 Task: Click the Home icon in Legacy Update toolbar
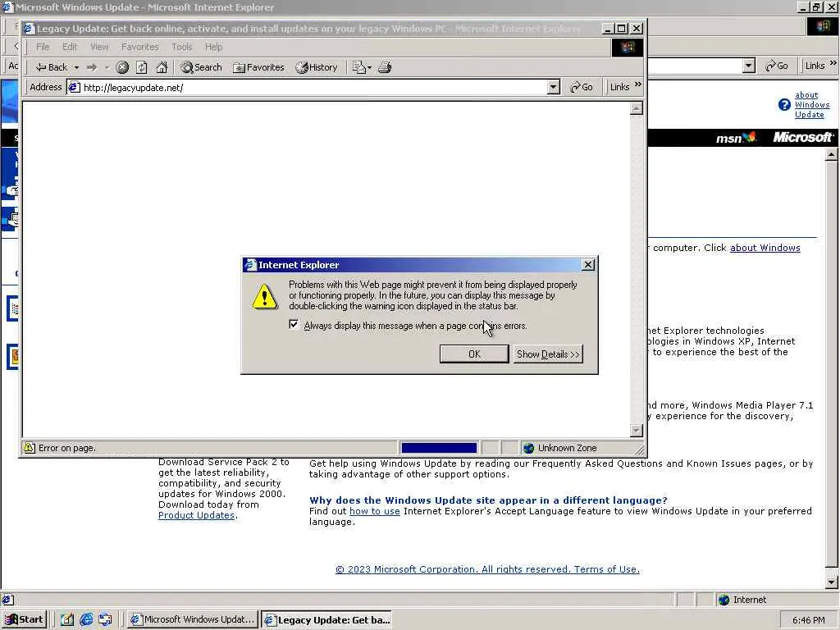click(162, 67)
